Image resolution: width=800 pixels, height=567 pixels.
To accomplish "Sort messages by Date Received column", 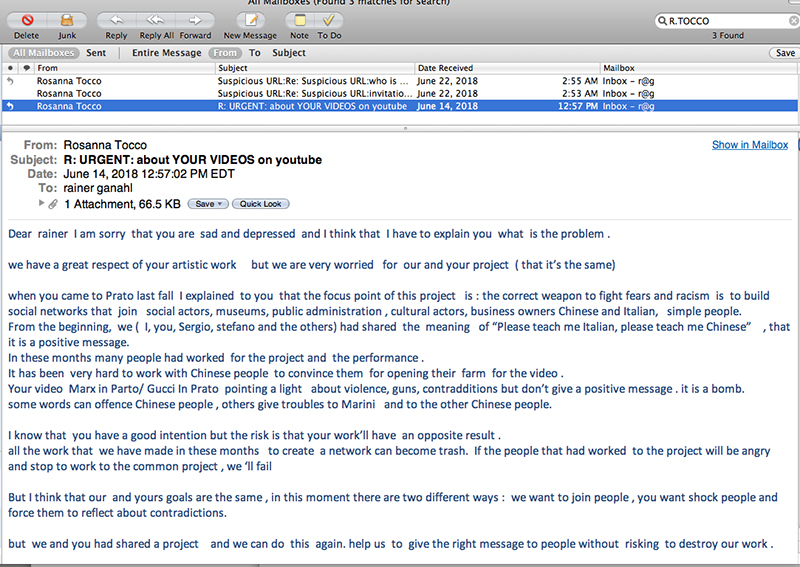I will (x=505, y=68).
